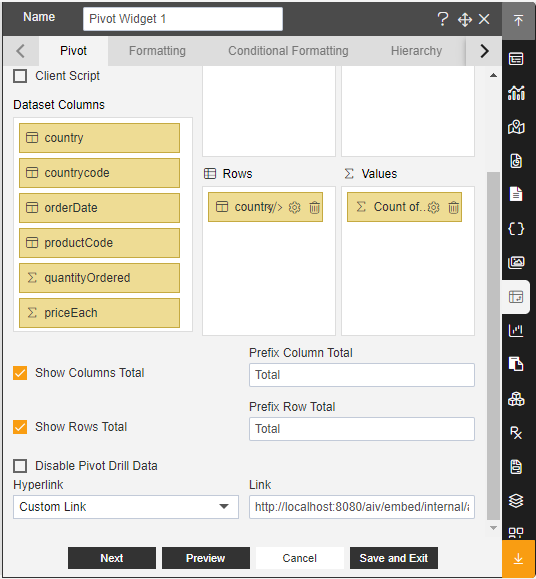The image size is (536, 579).
Task: Select the curly braces icon in sidebar
Action: 516,229
